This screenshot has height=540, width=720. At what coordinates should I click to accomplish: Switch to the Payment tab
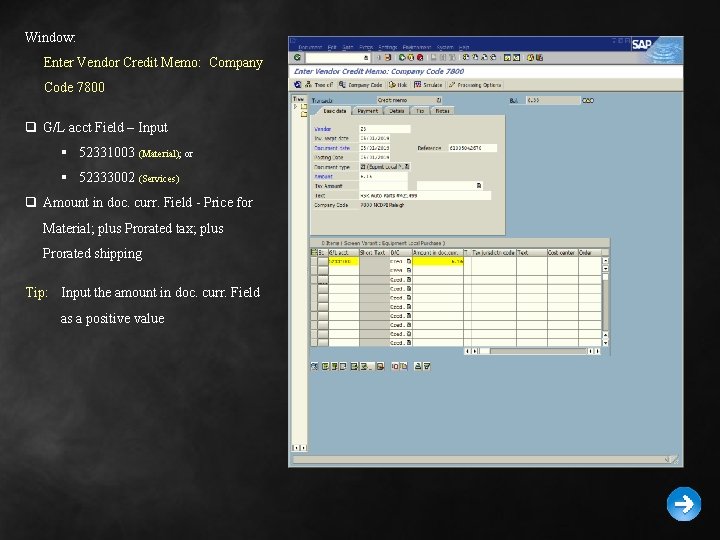(x=367, y=111)
